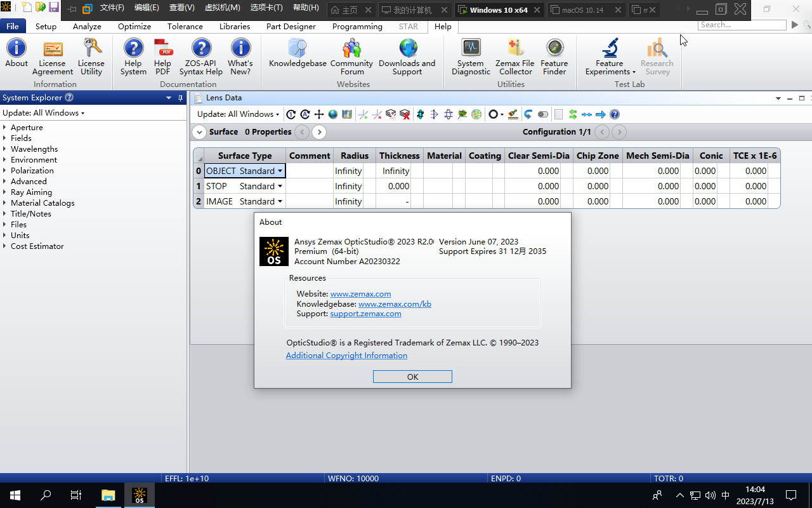Switch to the Setup ribbon tab
The width and height of the screenshot is (812, 508).
[x=46, y=27]
